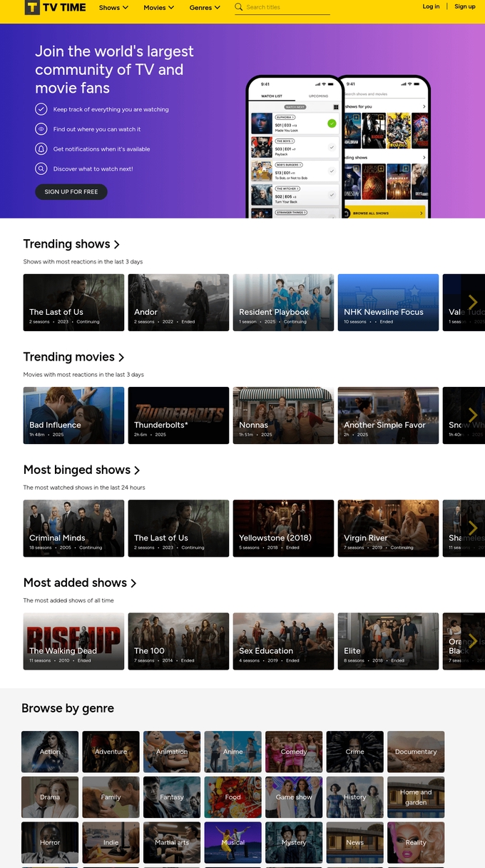Expand the Trending movies section heading
Image resolution: width=485 pixels, height=868 pixels.
(x=73, y=357)
